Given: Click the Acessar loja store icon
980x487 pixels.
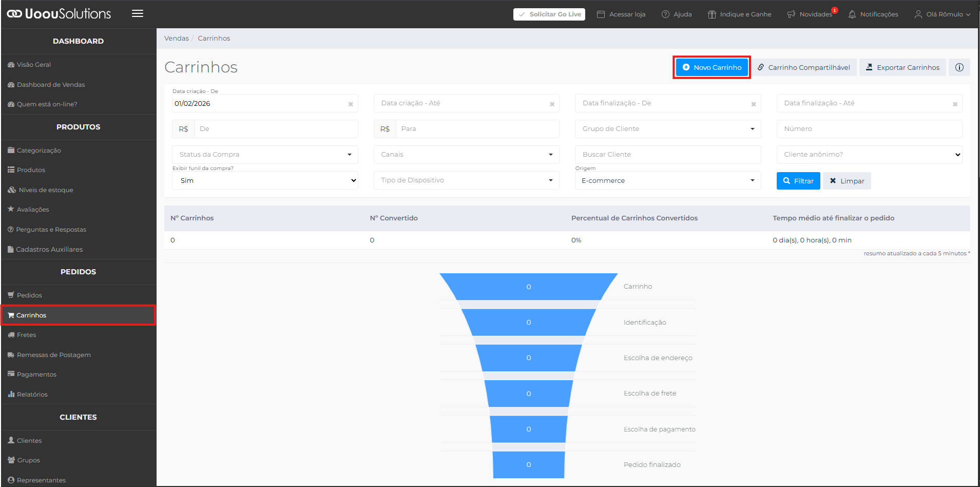Looking at the screenshot, I should click(601, 14).
